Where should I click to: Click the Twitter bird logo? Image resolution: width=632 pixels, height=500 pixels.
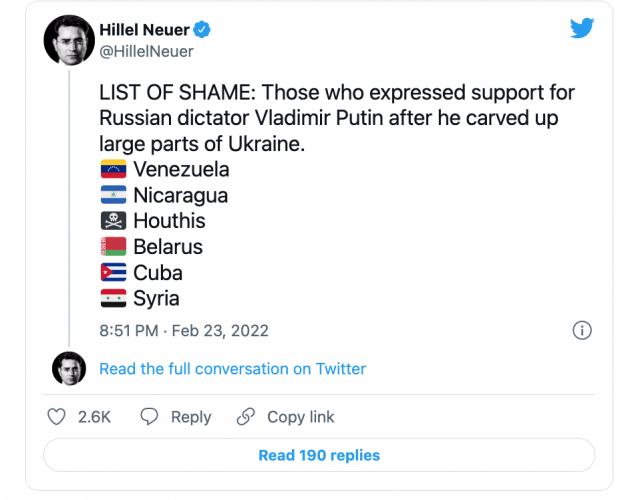582,29
